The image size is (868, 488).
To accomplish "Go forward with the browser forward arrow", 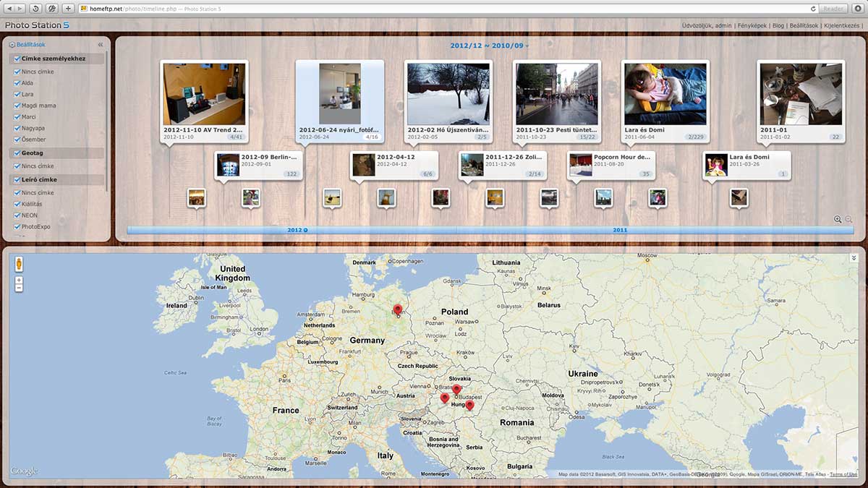I will coord(20,9).
